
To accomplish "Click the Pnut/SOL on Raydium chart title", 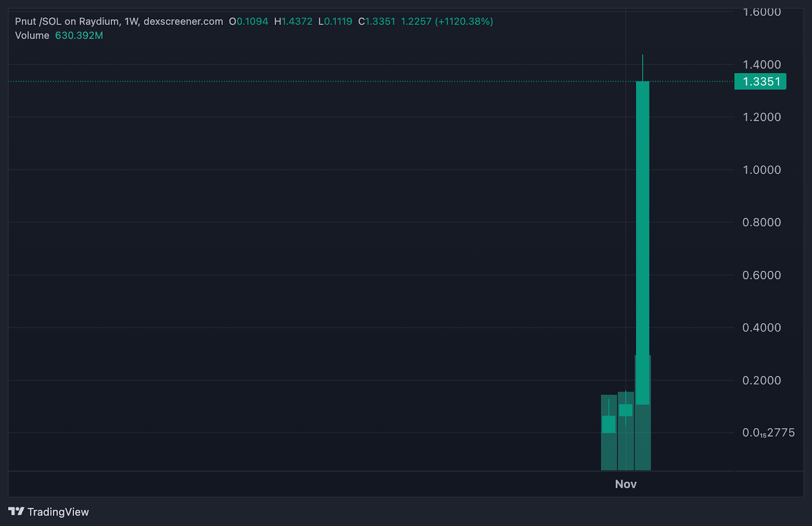I will pyautogui.click(x=119, y=21).
